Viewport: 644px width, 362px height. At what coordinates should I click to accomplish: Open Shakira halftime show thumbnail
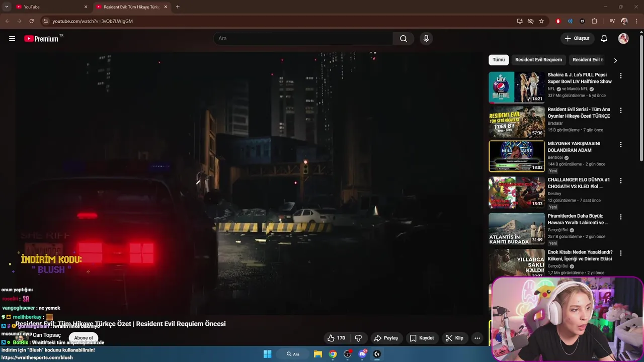pyautogui.click(x=517, y=87)
